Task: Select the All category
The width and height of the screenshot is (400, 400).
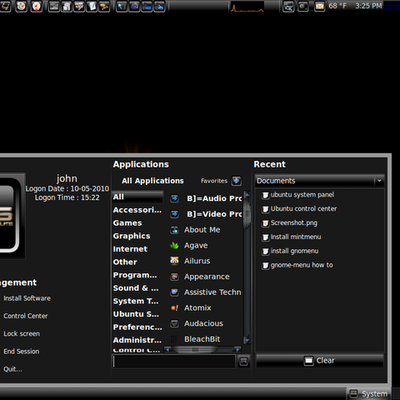Action: click(x=138, y=197)
